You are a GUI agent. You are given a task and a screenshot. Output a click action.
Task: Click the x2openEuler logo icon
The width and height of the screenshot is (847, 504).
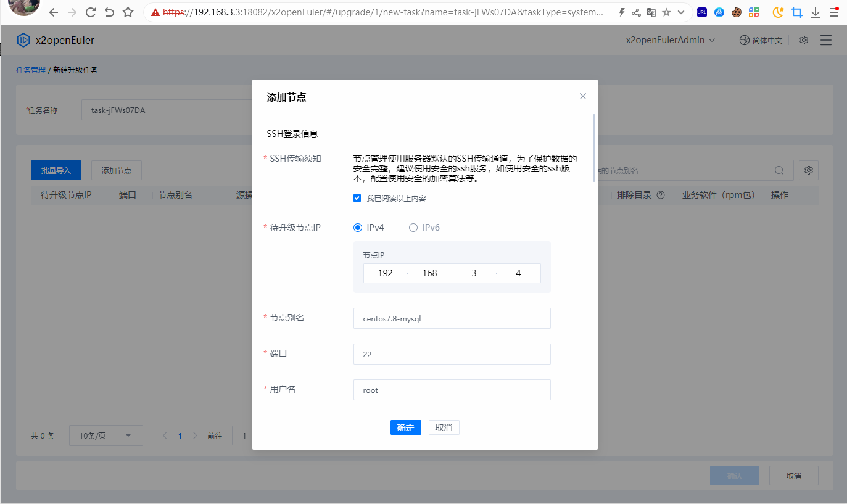pyautogui.click(x=23, y=40)
